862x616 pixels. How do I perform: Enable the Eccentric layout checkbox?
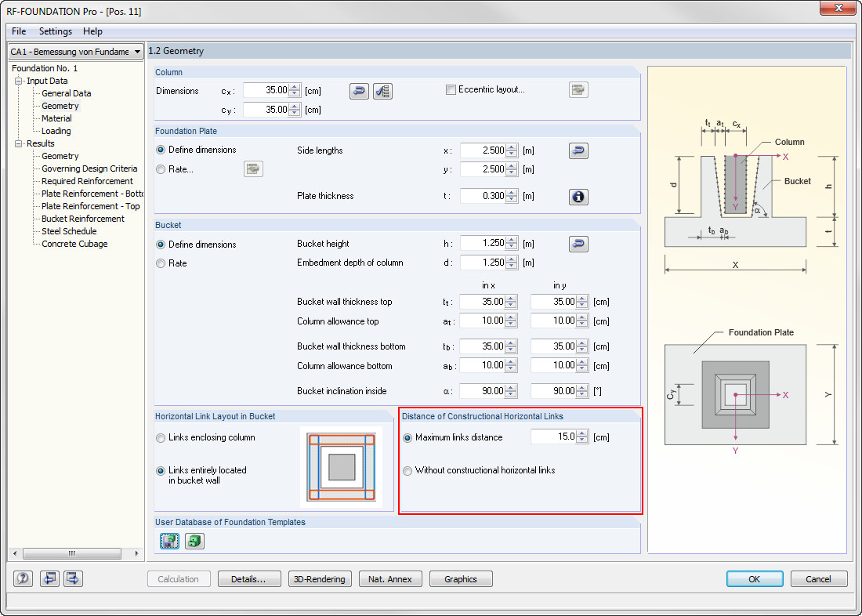click(451, 89)
